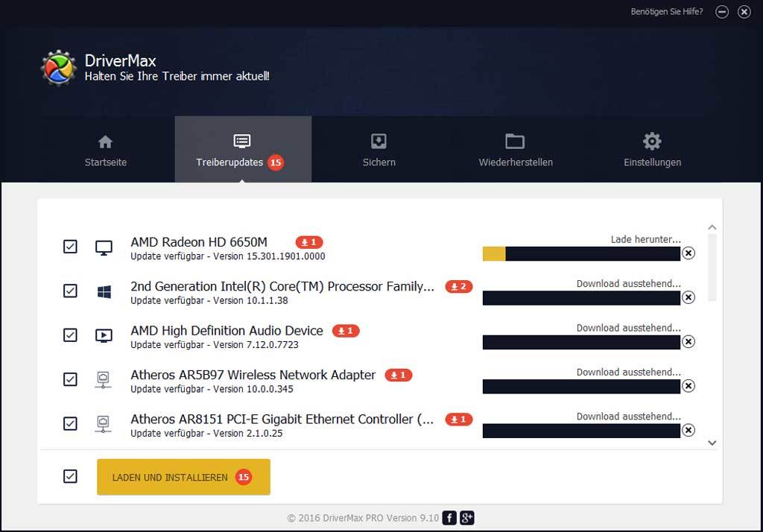Viewport: 763px width, 532px height.
Task: Click the network icon for Atheros AR5B97
Action: (103, 380)
